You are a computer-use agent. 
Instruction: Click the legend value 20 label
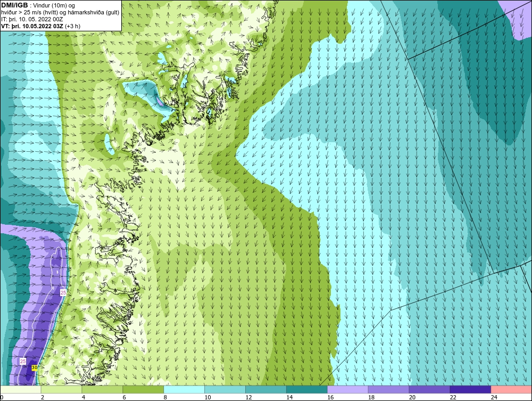click(412, 397)
